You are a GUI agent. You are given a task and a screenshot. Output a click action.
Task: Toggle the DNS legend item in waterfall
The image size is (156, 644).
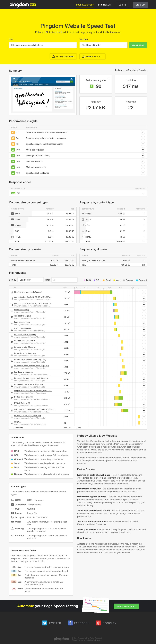(x=87, y=280)
